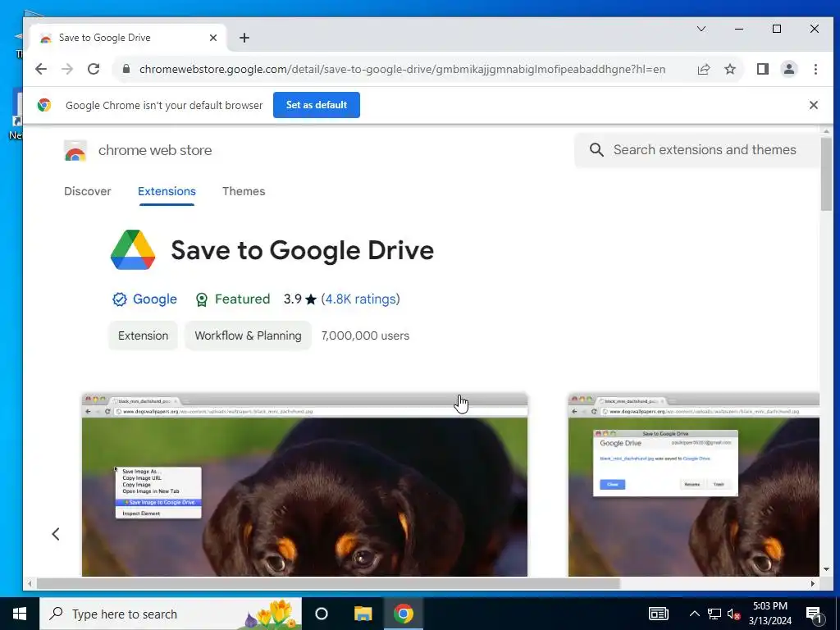Click the horizontal scrollbar thumb
This screenshot has width=840, height=630.
[x=328, y=583]
